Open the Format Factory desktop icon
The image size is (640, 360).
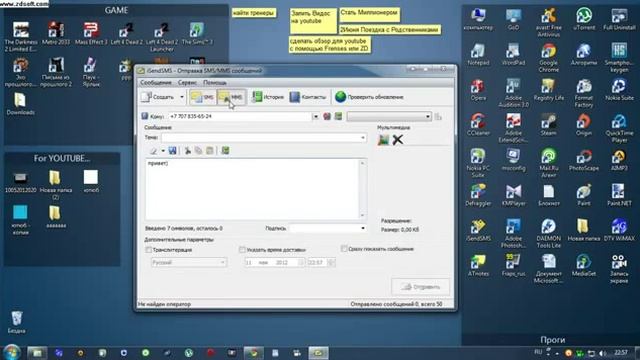(584, 93)
